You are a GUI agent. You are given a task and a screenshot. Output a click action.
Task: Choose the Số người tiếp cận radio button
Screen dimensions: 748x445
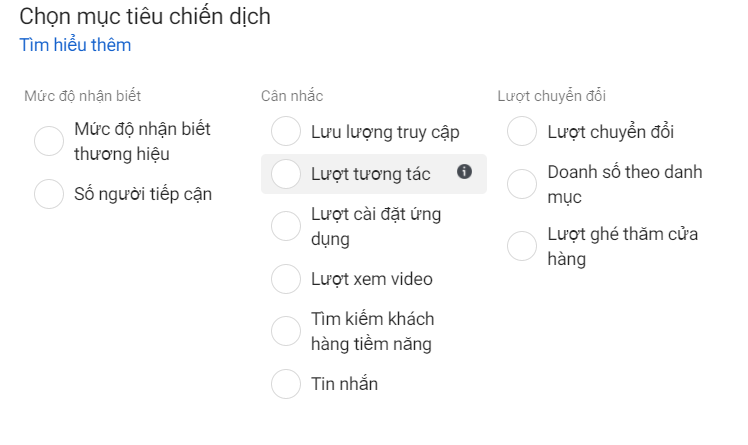pyautogui.click(x=49, y=194)
